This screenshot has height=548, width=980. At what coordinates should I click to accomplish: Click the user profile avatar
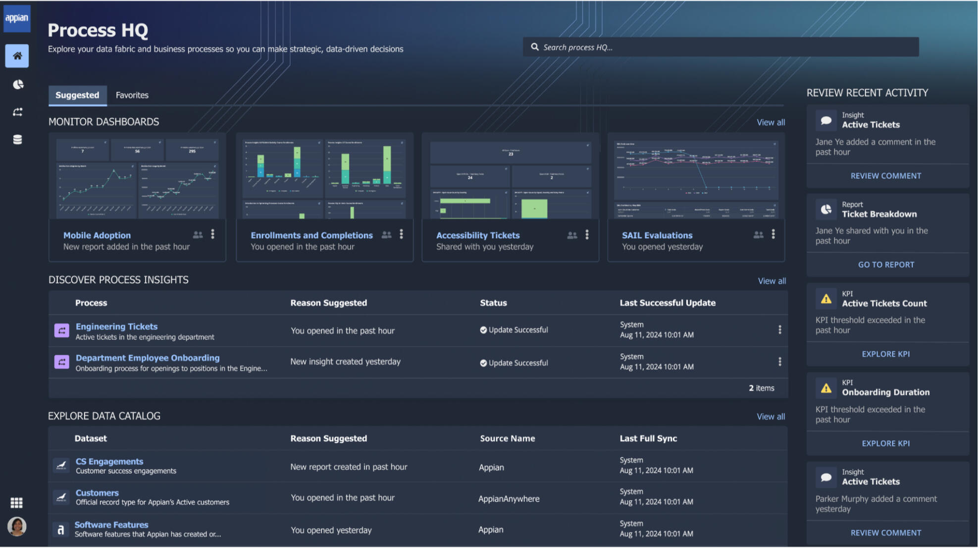(17, 527)
